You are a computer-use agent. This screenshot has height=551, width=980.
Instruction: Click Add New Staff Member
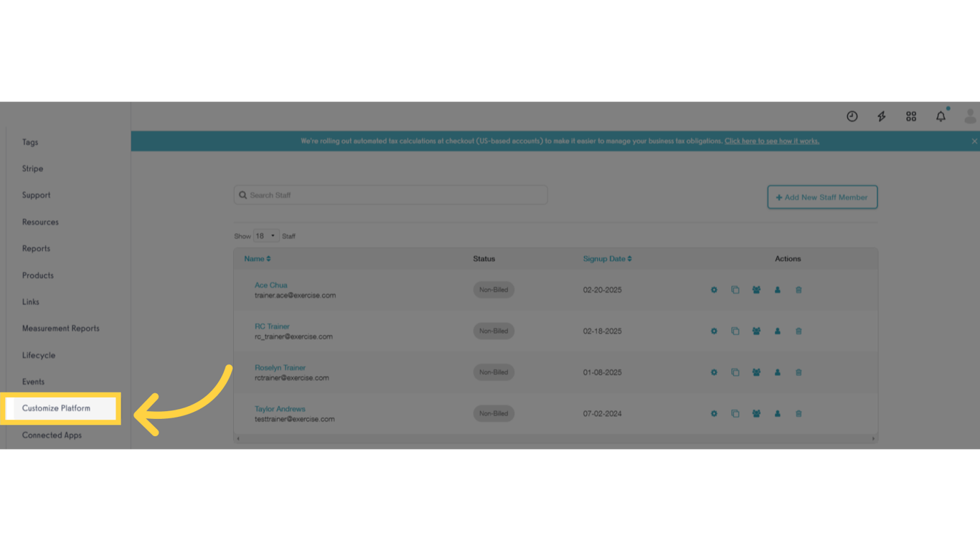click(x=822, y=197)
